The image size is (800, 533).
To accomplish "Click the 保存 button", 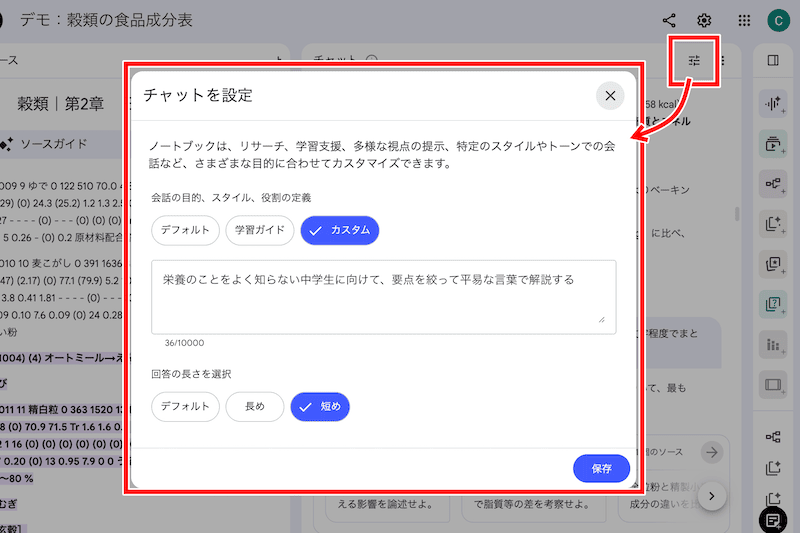I will pos(601,468).
